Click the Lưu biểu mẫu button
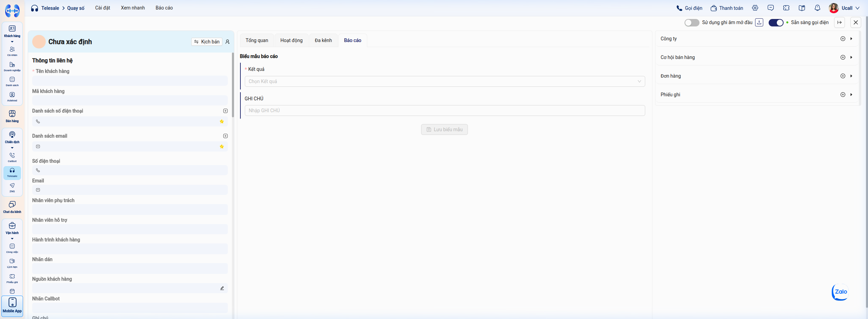 tap(445, 129)
